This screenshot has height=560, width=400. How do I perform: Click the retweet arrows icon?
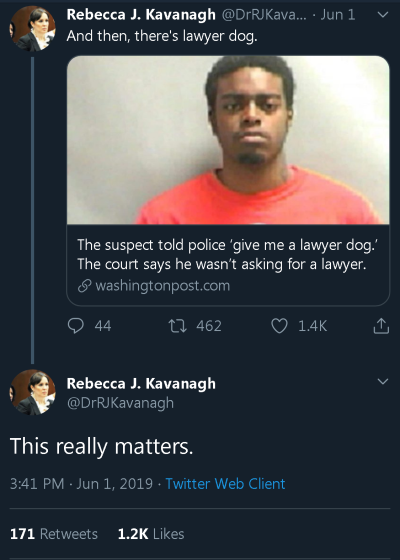178,326
